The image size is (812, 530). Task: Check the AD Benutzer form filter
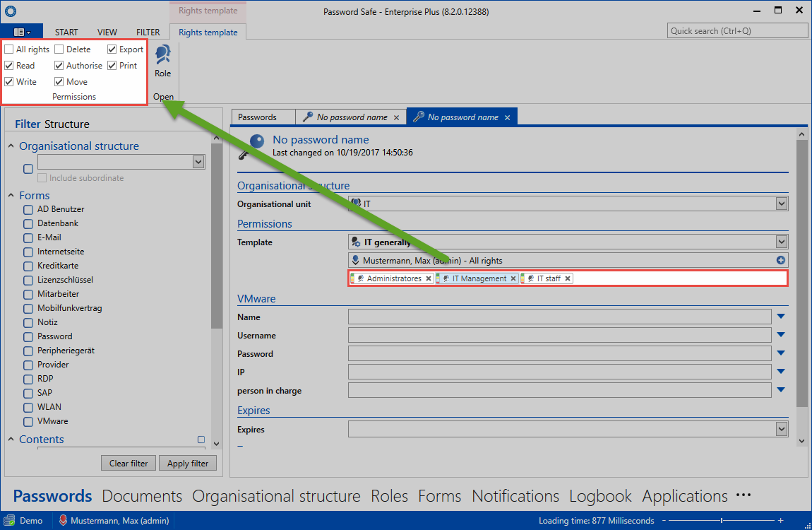coord(28,210)
